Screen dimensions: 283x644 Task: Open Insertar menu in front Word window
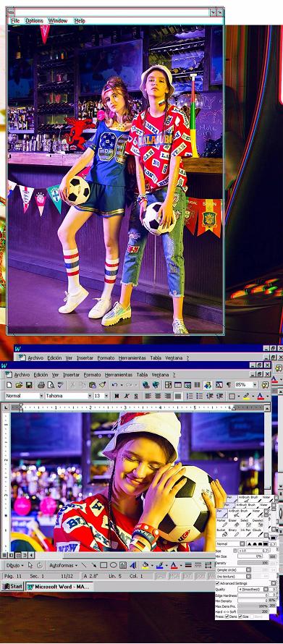click(x=72, y=375)
